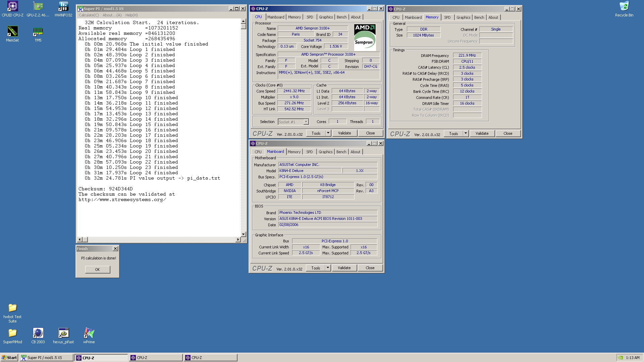Click Validate in Memory window
Screen dimensions: 644x362
click(482, 134)
